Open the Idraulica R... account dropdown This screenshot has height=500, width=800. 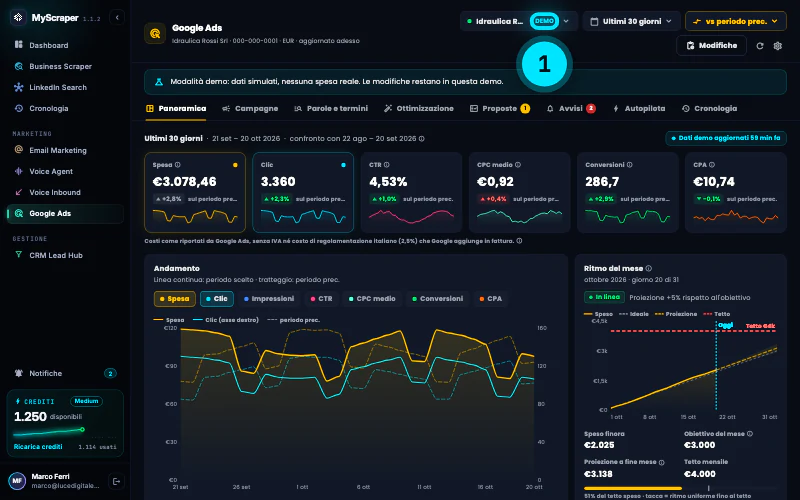[x=518, y=21]
